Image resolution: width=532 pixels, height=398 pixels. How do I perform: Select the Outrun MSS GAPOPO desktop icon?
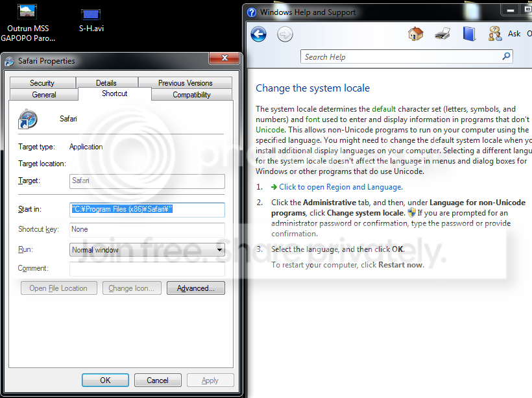pyautogui.click(x=27, y=23)
